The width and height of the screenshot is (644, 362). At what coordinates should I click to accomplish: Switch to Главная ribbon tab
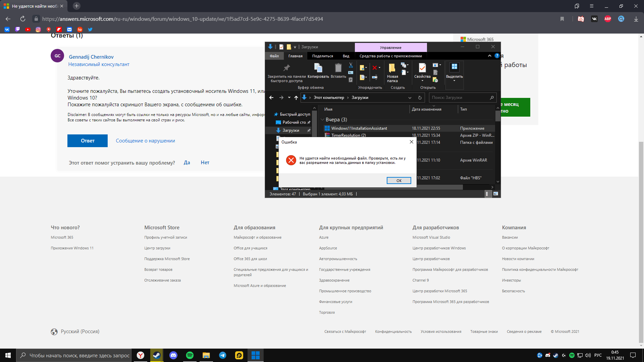tap(295, 56)
